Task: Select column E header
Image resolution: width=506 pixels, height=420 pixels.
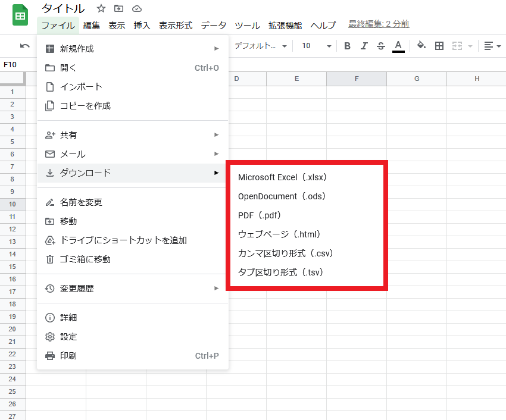Action: [x=296, y=79]
